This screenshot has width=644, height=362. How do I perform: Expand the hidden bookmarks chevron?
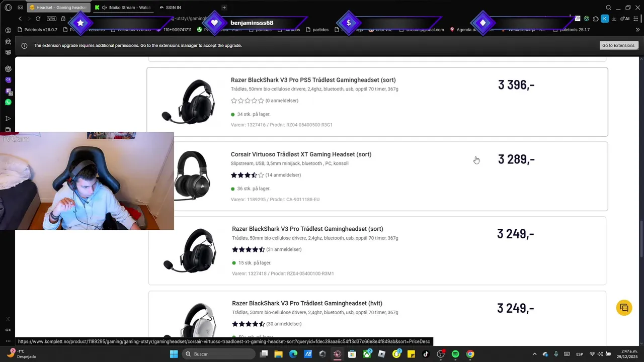(638, 30)
